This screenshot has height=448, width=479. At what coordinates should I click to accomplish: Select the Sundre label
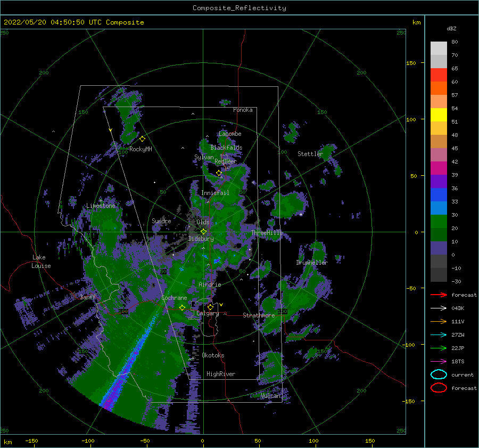point(161,221)
